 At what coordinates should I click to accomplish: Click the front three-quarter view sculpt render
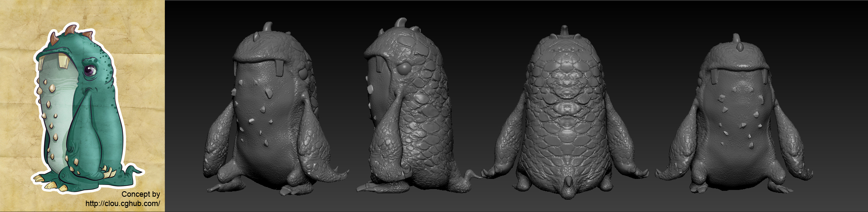click(275, 109)
